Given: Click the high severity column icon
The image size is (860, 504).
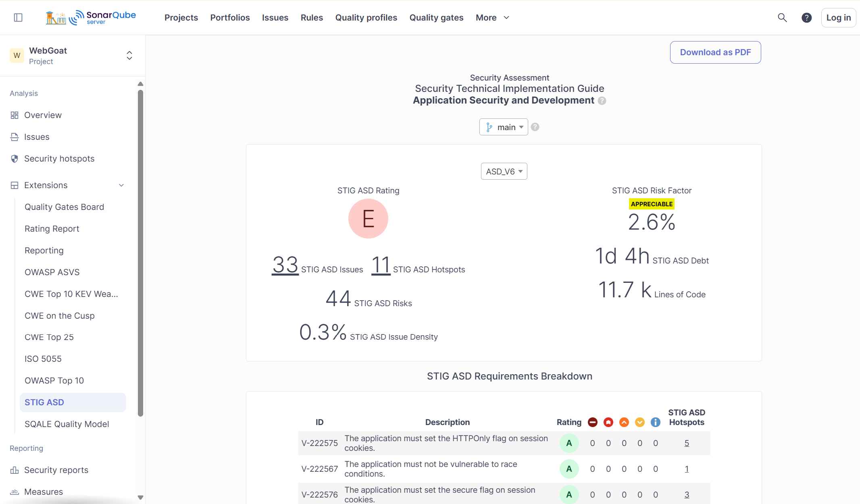Looking at the screenshot, I should point(608,422).
